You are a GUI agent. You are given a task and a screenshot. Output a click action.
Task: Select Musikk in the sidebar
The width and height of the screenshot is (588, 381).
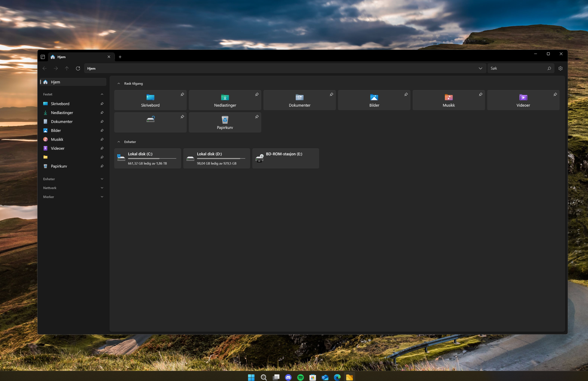click(57, 139)
